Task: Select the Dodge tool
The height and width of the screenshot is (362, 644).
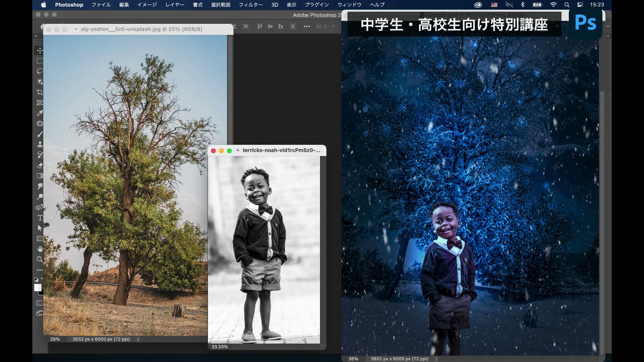Action: [x=40, y=197]
